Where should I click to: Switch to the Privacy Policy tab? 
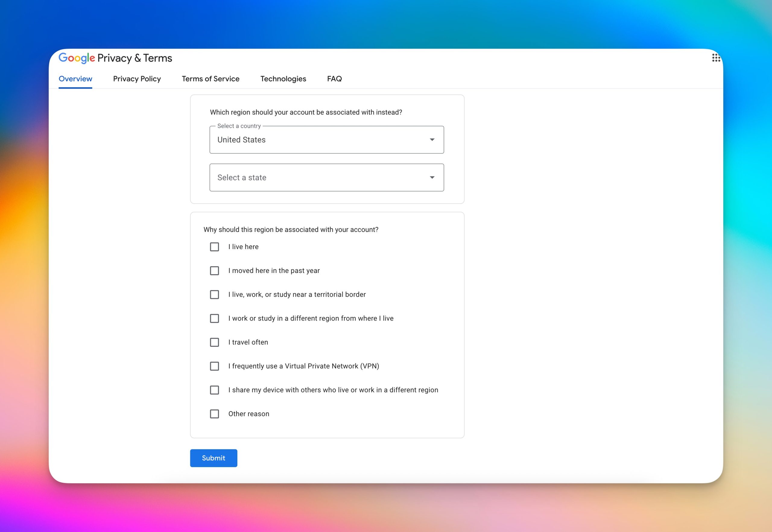point(137,79)
